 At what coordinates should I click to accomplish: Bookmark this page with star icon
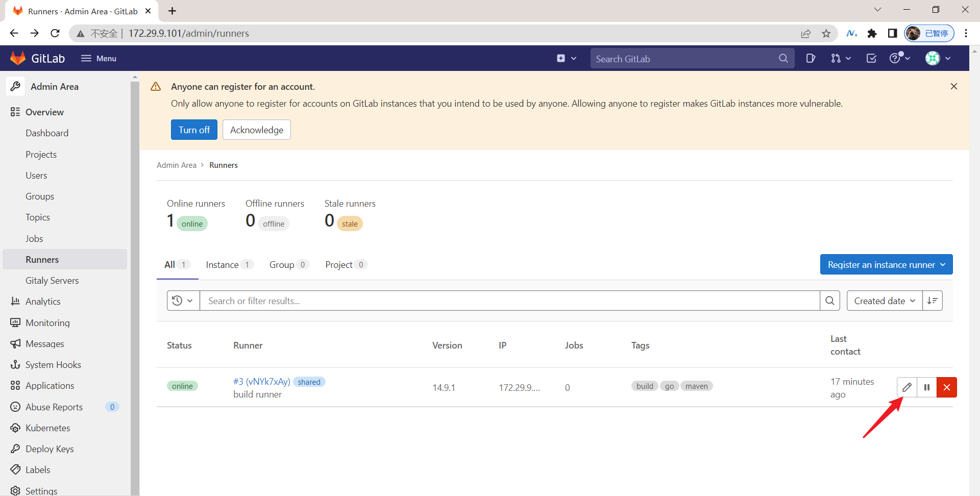pos(826,33)
